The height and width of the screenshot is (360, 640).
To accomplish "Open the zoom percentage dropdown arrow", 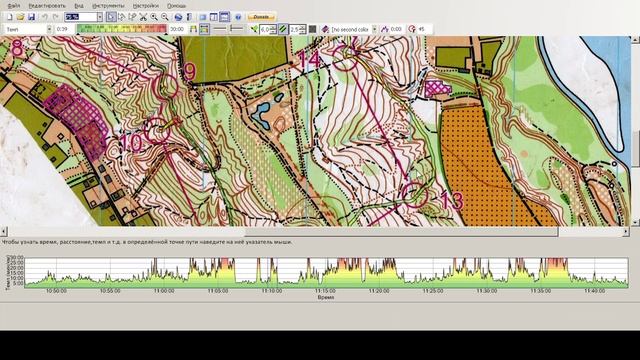I will (x=100, y=17).
